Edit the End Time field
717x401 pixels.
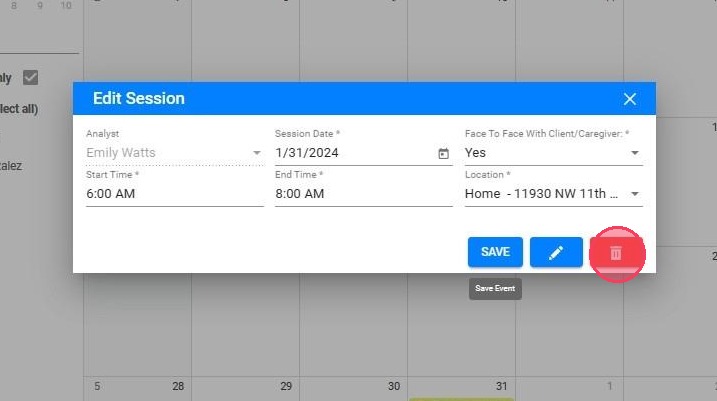363,194
